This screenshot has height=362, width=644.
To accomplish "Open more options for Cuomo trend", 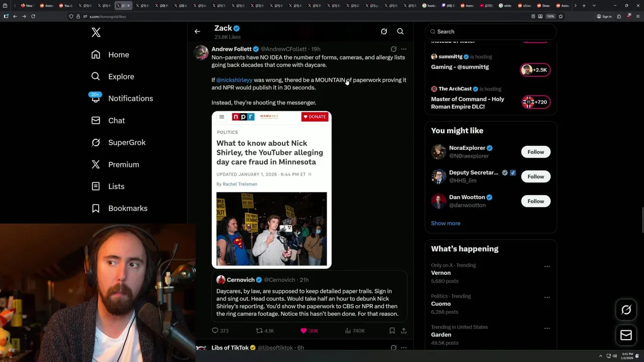I will pos(547,297).
